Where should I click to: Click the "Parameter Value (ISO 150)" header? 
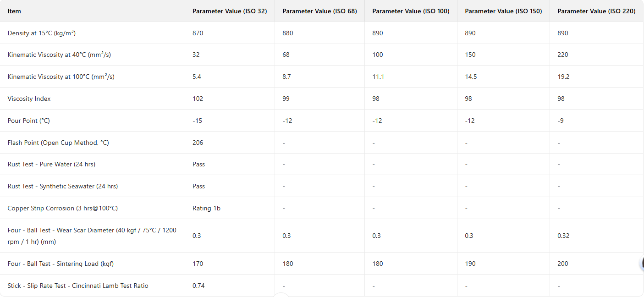pyautogui.click(x=503, y=11)
